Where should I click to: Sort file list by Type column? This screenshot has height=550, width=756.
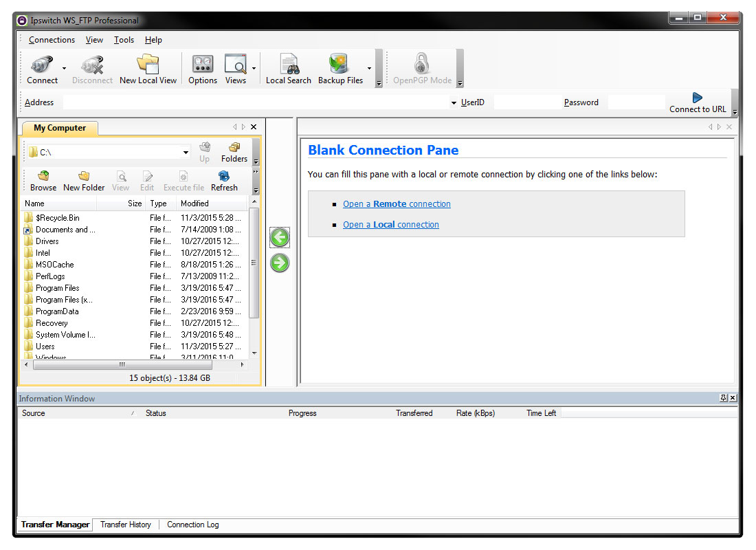click(161, 203)
